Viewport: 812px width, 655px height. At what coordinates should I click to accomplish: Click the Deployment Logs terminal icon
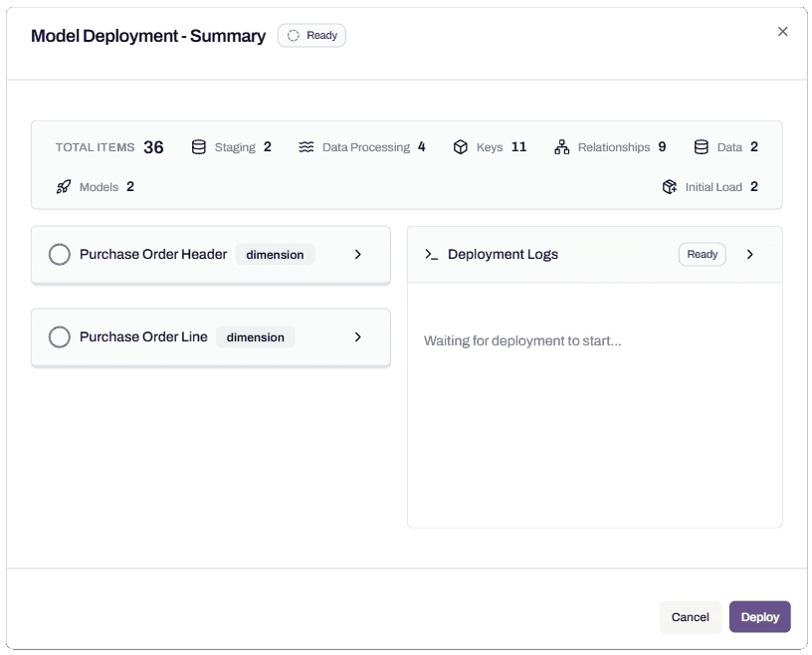[432, 255]
